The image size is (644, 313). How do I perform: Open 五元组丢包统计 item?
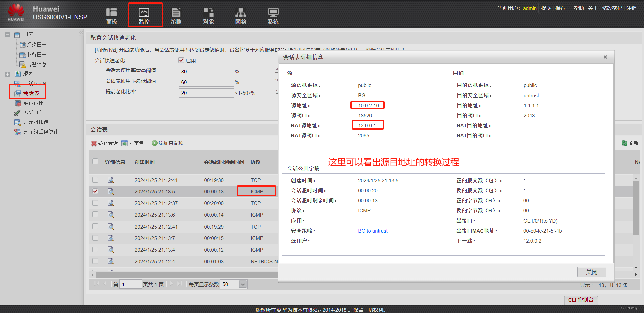tap(41, 132)
